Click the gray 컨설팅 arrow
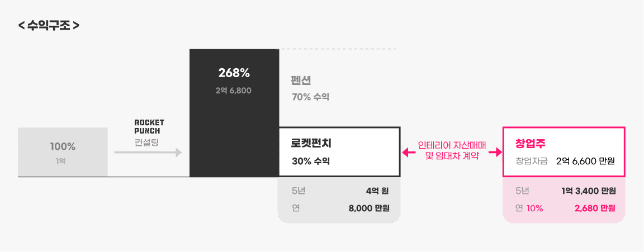 [x=148, y=153]
